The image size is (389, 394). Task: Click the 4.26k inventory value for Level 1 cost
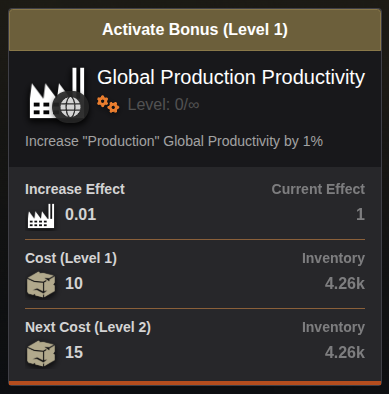(x=345, y=283)
